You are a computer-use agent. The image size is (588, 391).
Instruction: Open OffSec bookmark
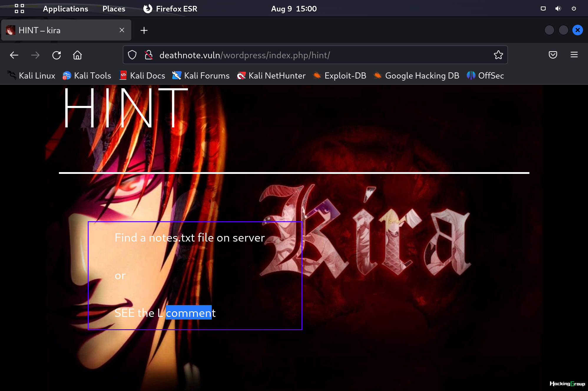[x=485, y=76]
